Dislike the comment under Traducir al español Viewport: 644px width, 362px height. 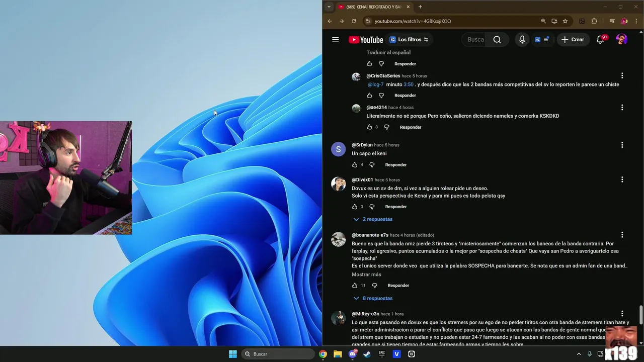pos(381,64)
